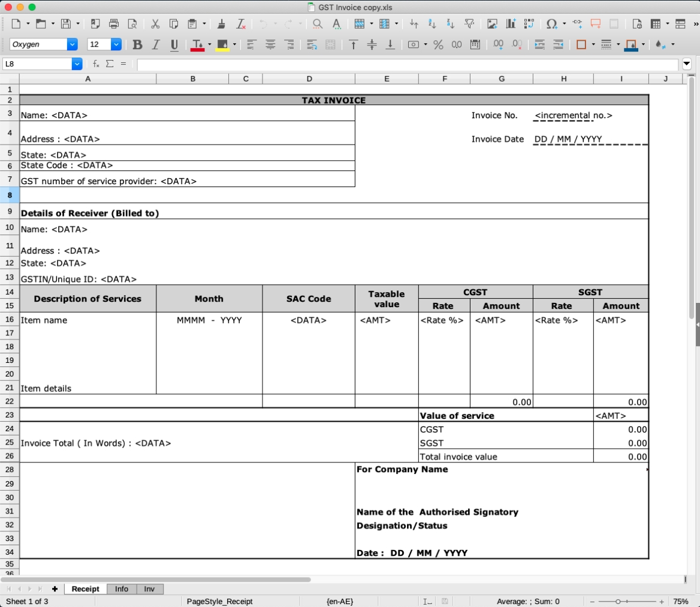This screenshot has height=607, width=700.
Task: Open borders dropdown arrow
Action: click(x=593, y=44)
